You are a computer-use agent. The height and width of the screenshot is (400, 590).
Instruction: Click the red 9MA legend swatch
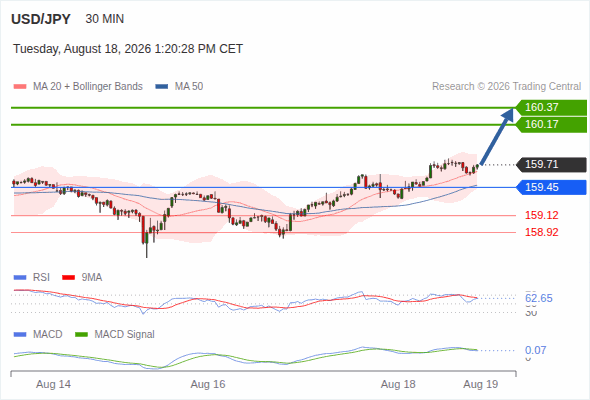[68, 278]
